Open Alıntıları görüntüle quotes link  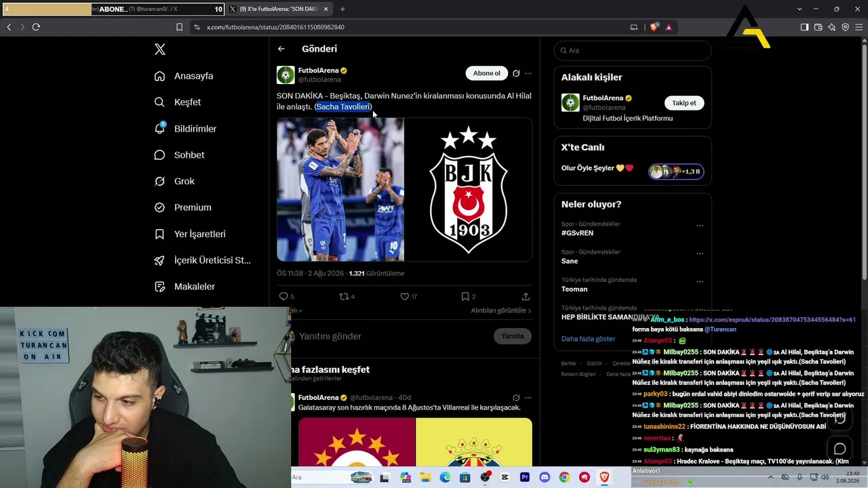coord(501,310)
